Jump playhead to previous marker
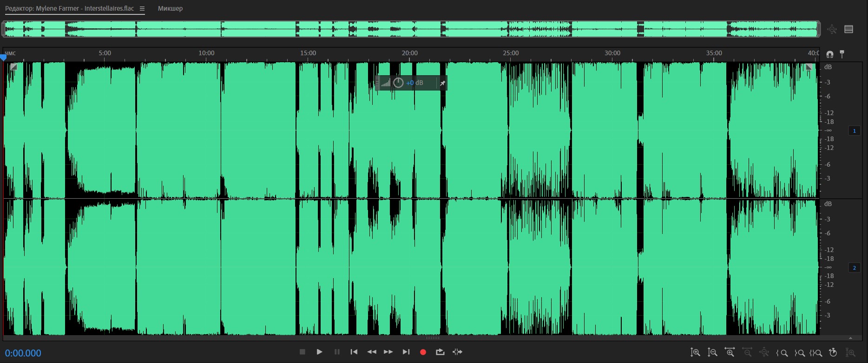Image resolution: width=868 pixels, height=363 pixels. [354, 352]
